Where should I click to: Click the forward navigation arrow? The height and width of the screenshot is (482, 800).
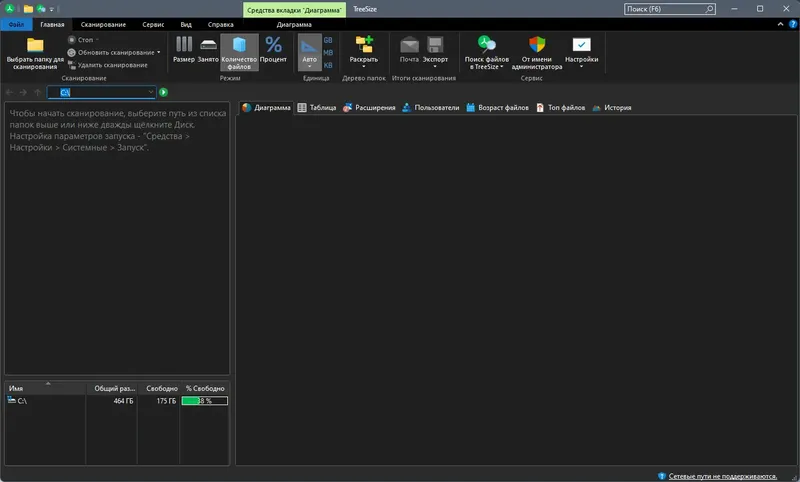click(23, 92)
